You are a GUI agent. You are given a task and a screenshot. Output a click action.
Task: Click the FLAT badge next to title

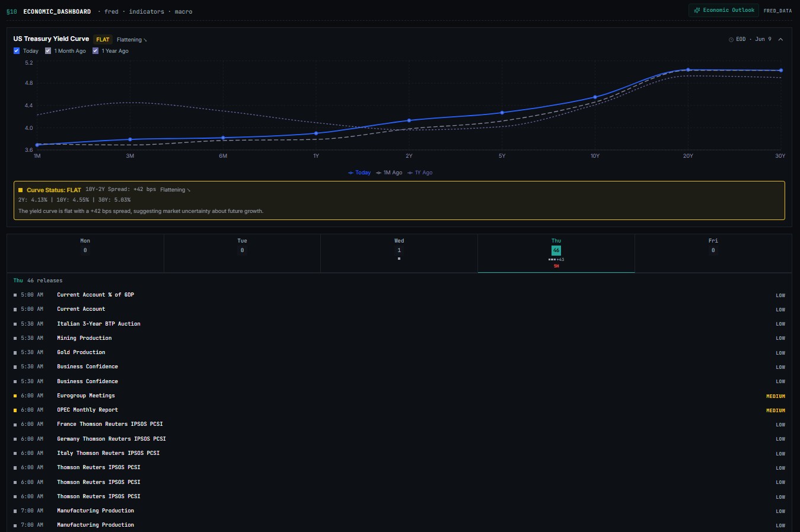click(103, 40)
